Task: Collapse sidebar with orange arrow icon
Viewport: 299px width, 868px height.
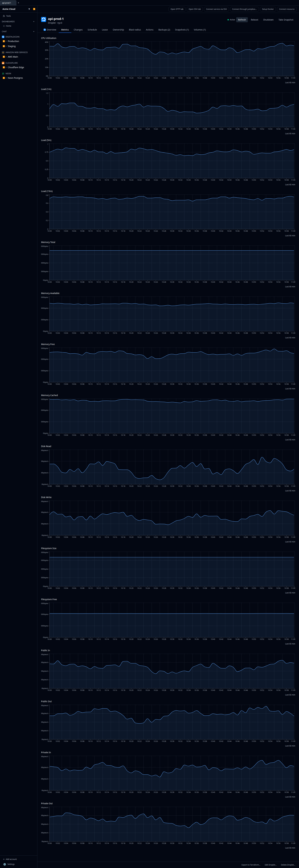Action: click(34, 9)
